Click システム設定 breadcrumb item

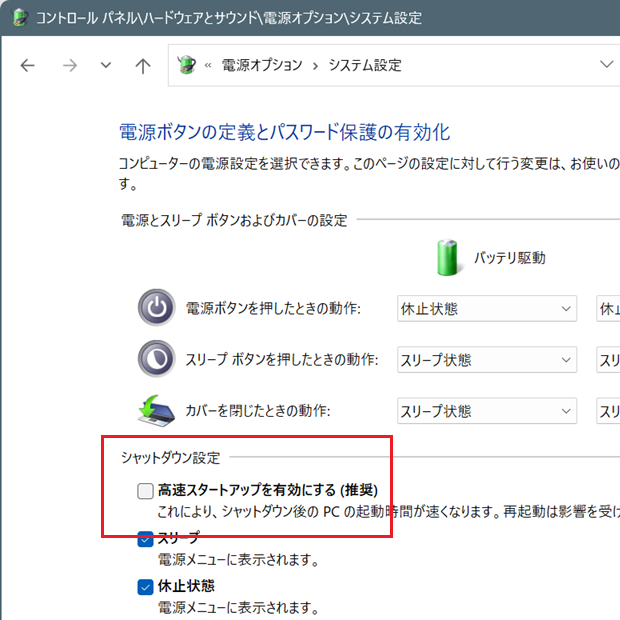coord(367,66)
